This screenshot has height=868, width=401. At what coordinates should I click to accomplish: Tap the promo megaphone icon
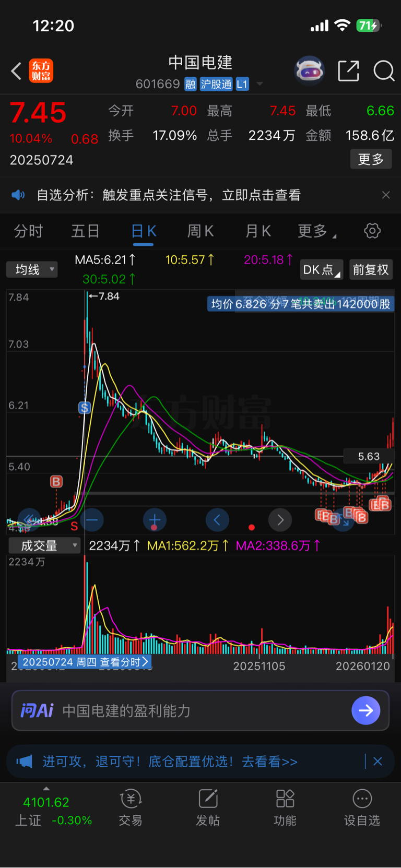(24, 762)
